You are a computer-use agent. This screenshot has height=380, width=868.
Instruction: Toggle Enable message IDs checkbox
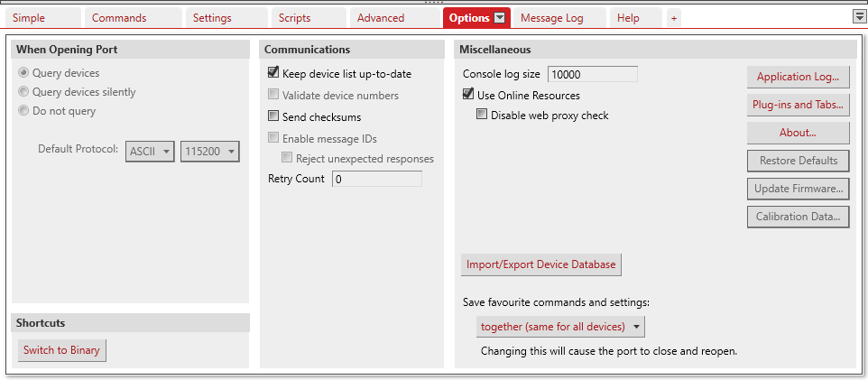click(272, 138)
